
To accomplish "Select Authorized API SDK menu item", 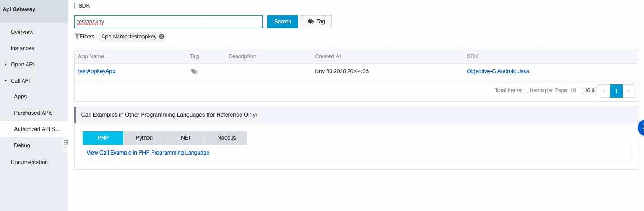I will click(x=34, y=129).
